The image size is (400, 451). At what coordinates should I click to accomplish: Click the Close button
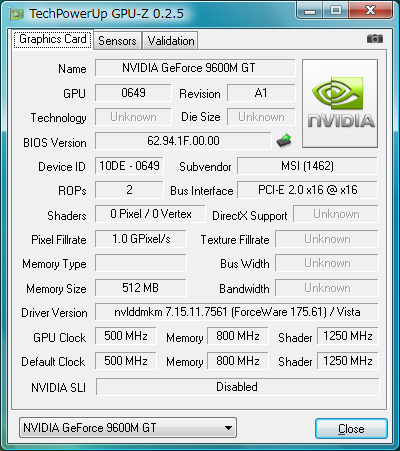click(351, 428)
